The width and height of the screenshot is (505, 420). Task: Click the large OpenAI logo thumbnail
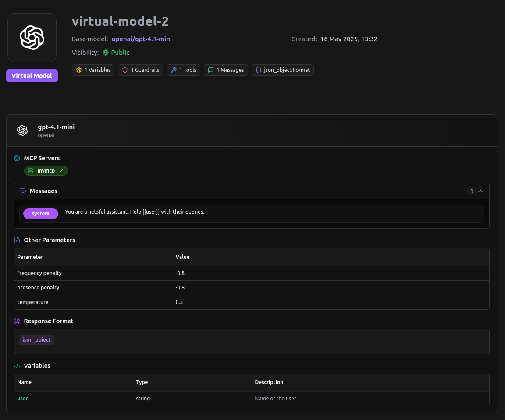click(x=32, y=38)
